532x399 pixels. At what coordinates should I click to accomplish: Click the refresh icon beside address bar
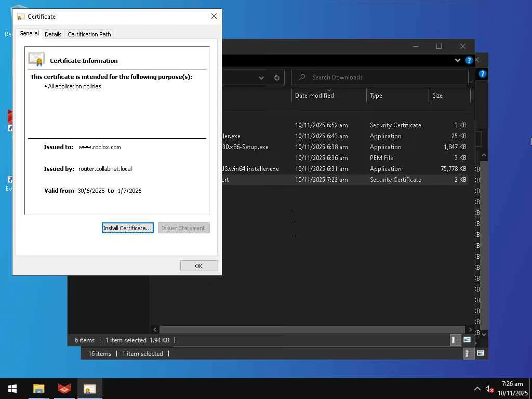click(277, 78)
